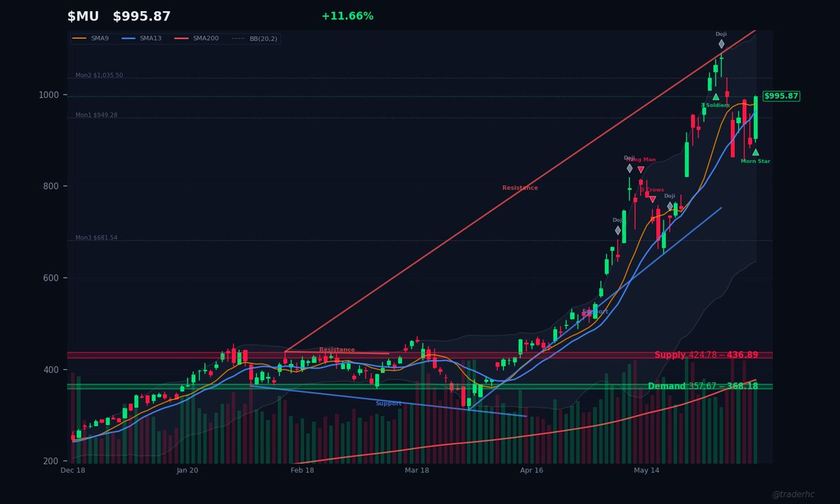Click the Apr 16 date axis label
840x504 pixels.
tap(532, 471)
